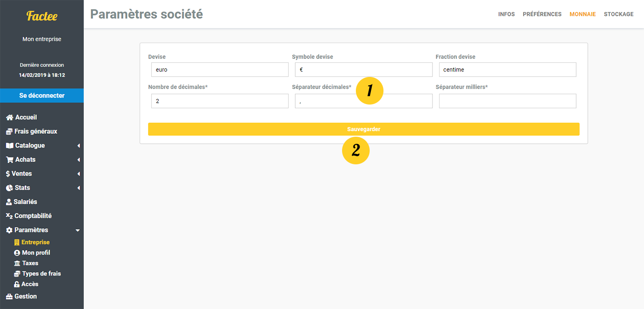Click the Frais généraux coins icon

(9, 132)
